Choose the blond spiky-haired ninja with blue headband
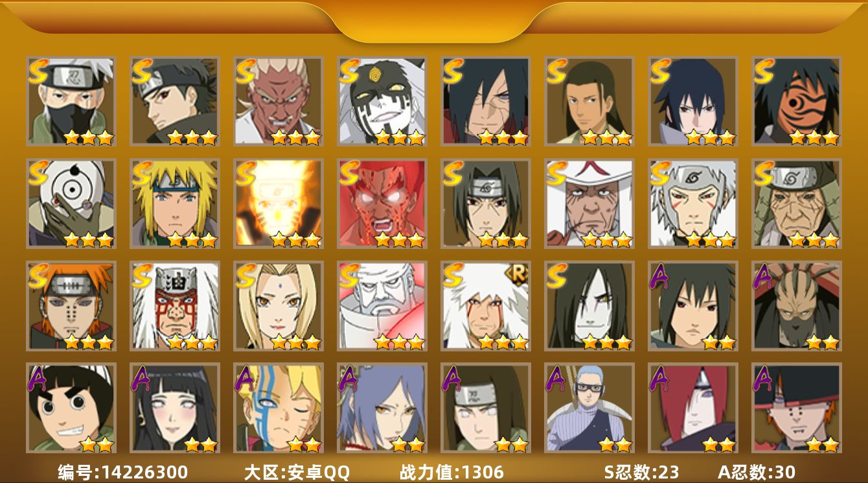868x483 pixels. (x=174, y=204)
